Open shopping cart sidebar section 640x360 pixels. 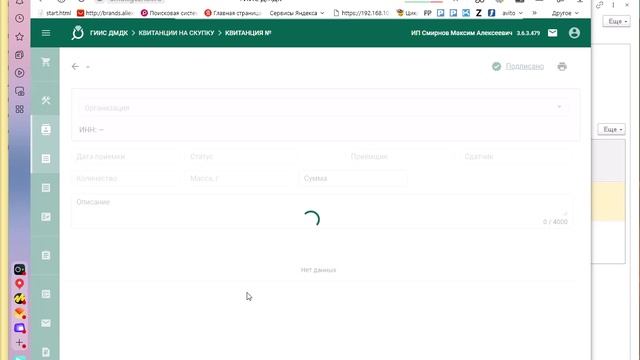[46, 62]
